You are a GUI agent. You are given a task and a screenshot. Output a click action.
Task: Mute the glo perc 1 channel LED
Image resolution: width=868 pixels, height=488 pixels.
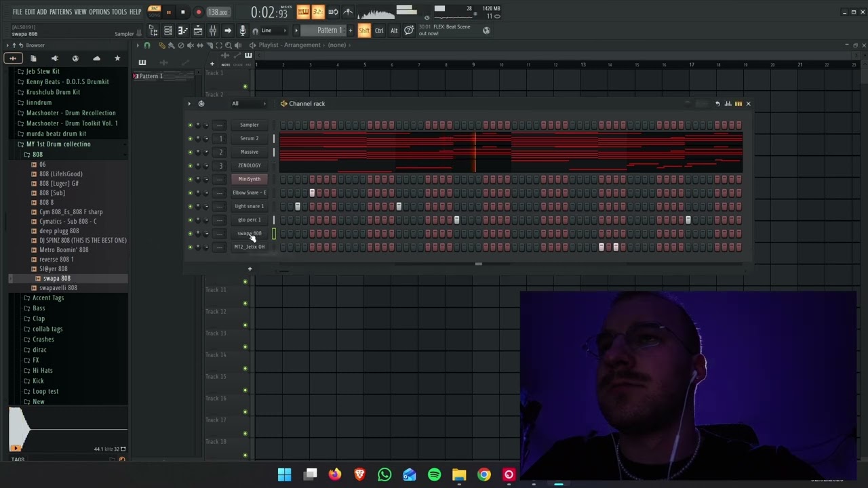(x=190, y=220)
